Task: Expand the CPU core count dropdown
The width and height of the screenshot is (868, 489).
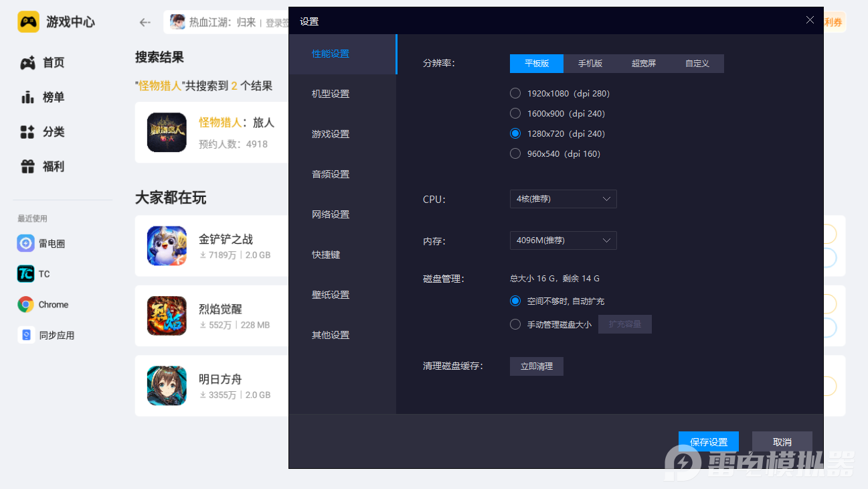Action: pyautogui.click(x=563, y=199)
